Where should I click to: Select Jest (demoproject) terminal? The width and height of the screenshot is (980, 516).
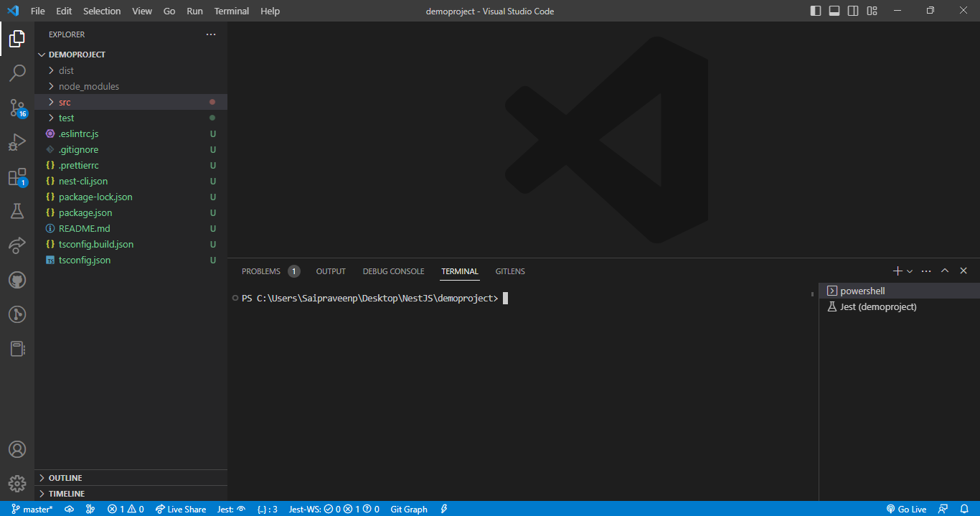pyautogui.click(x=878, y=306)
